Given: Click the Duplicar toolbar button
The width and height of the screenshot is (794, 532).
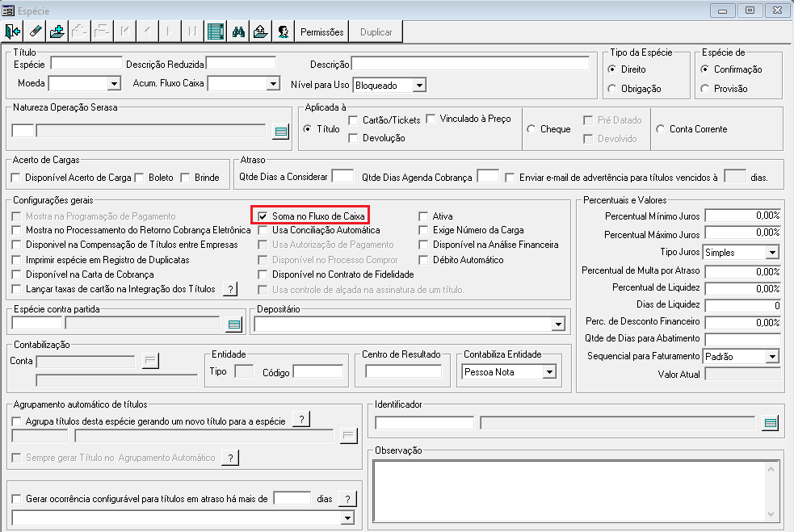Looking at the screenshot, I should [376, 32].
